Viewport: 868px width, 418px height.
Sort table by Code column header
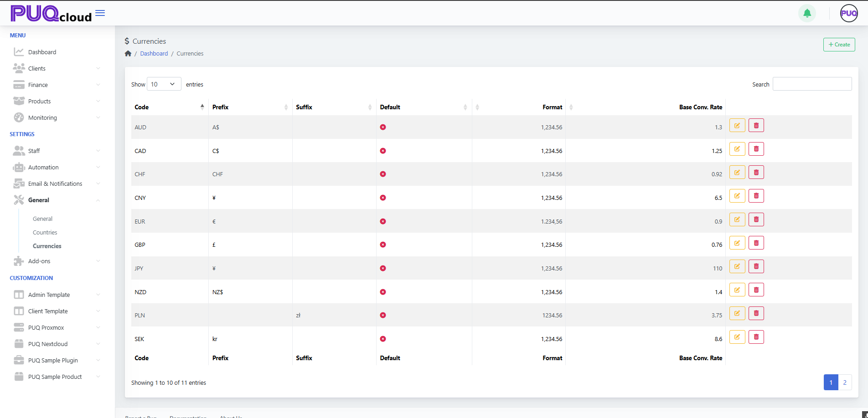[x=170, y=107]
